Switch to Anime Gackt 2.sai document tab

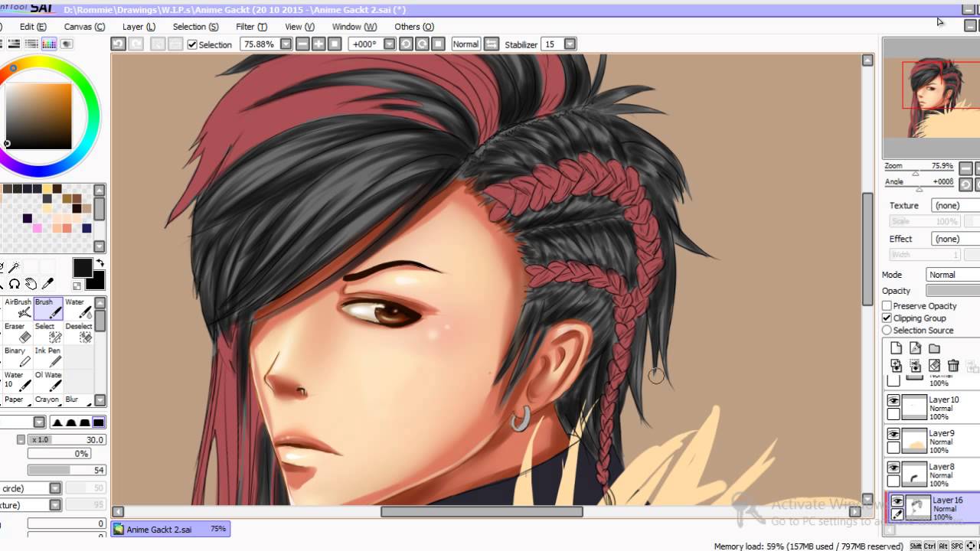click(x=170, y=529)
